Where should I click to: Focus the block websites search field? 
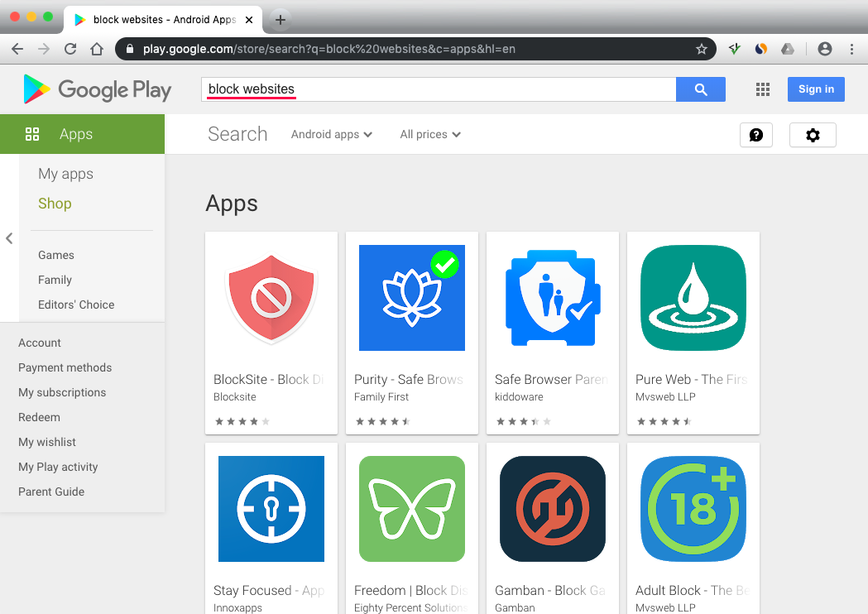click(439, 89)
